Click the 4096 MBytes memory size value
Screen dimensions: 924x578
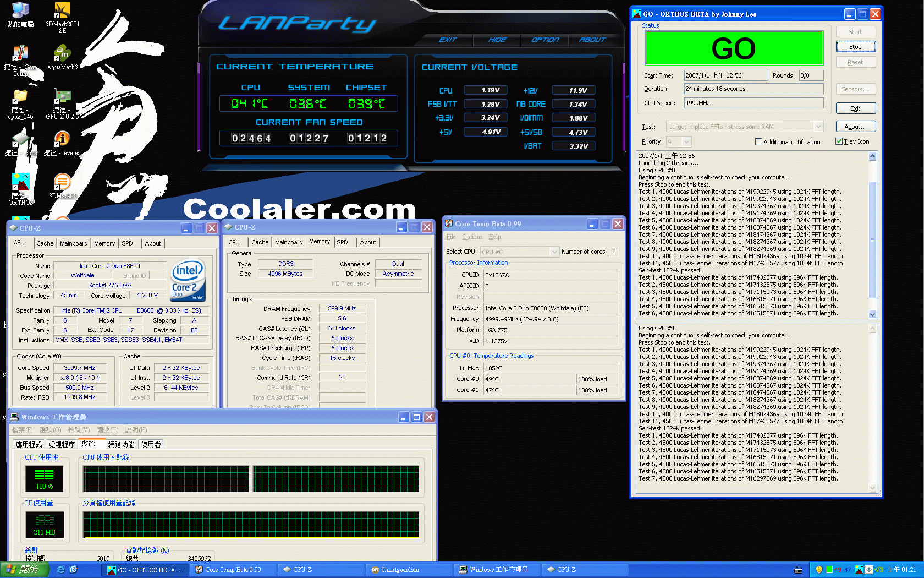tap(285, 274)
